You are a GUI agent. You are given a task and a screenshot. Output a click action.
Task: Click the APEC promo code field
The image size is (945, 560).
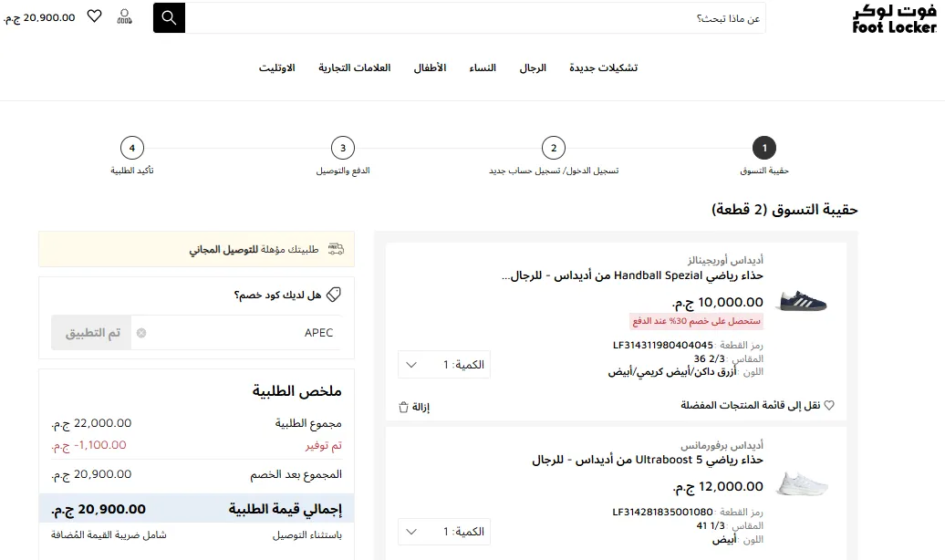[x=235, y=333]
